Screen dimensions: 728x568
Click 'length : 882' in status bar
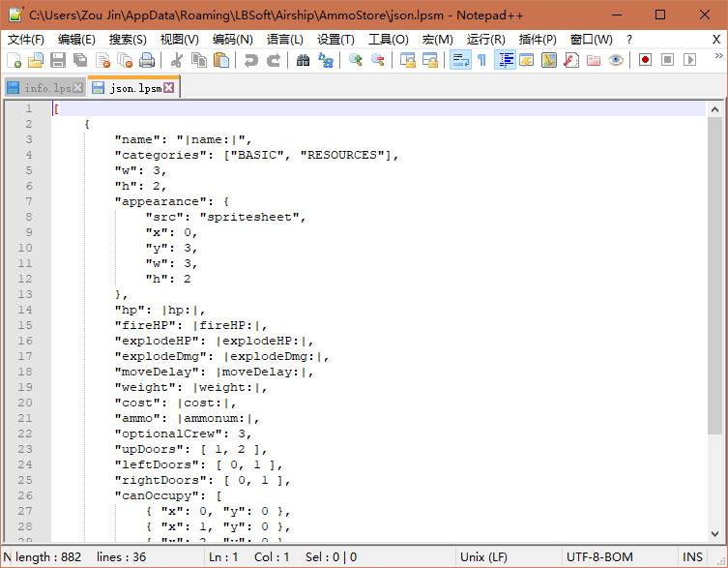[x=47, y=556]
